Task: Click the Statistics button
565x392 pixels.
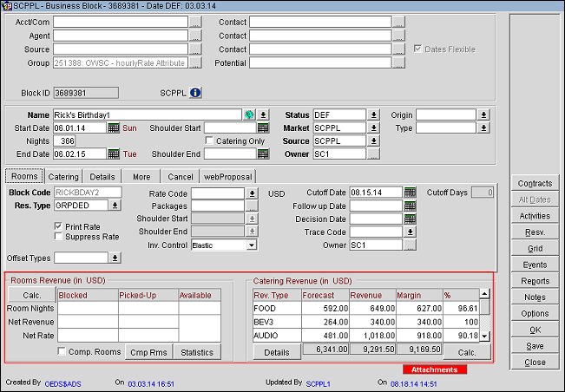Action: click(x=197, y=352)
